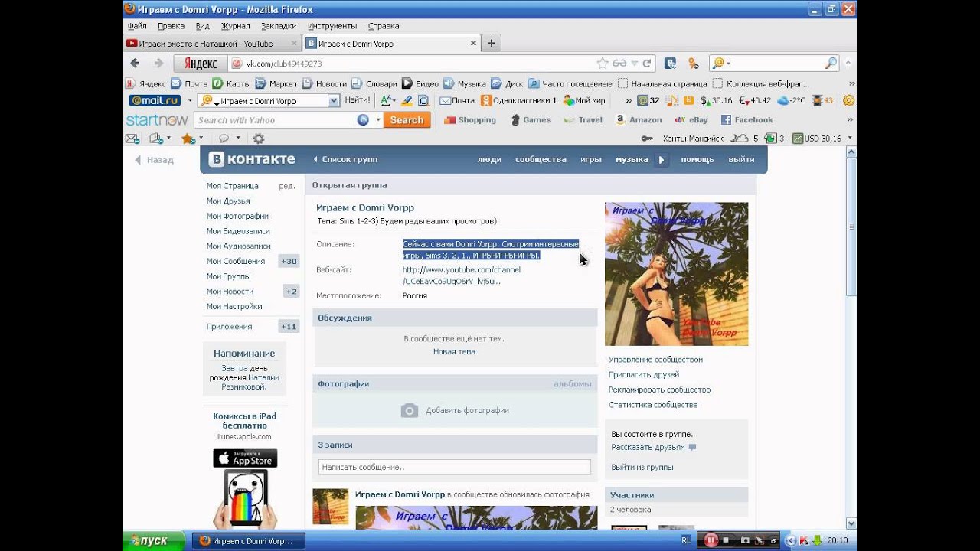Open the Правка menu
The image size is (980, 551).
point(171,26)
